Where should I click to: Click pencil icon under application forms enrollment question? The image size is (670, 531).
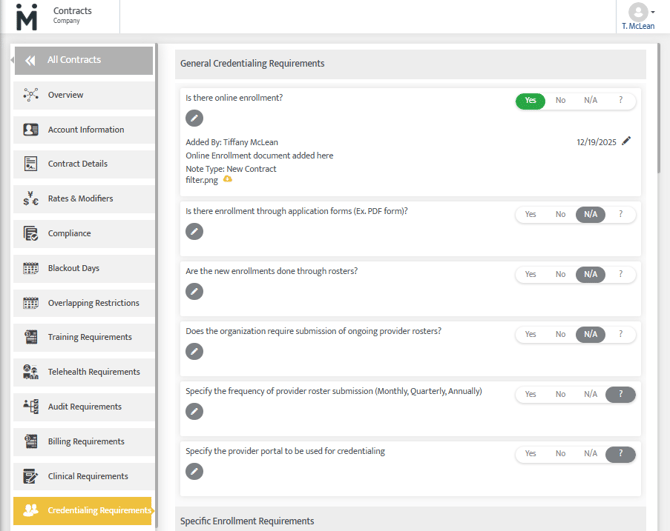(194, 232)
